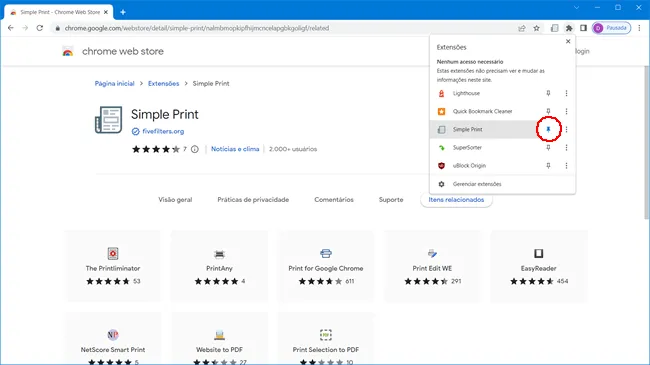Pin the Quick Bookmark Cleaner extension

pos(548,111)
